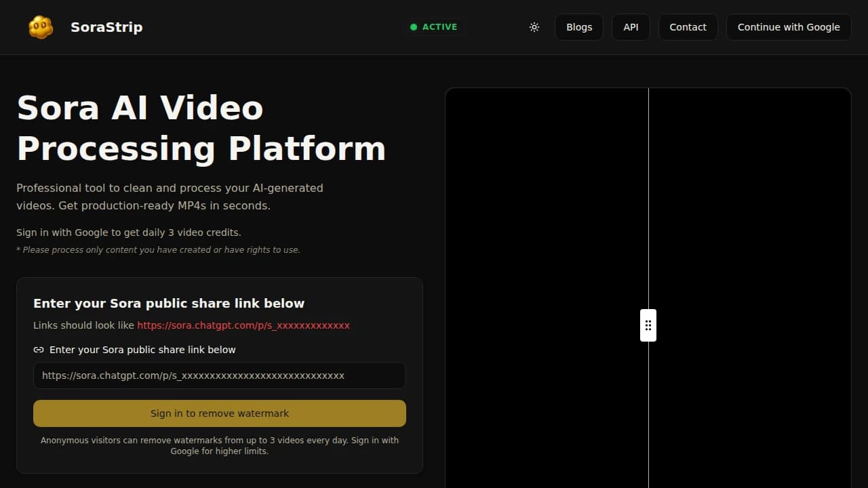Click the smiley mascot next to SoraStrip

[41, 27]
